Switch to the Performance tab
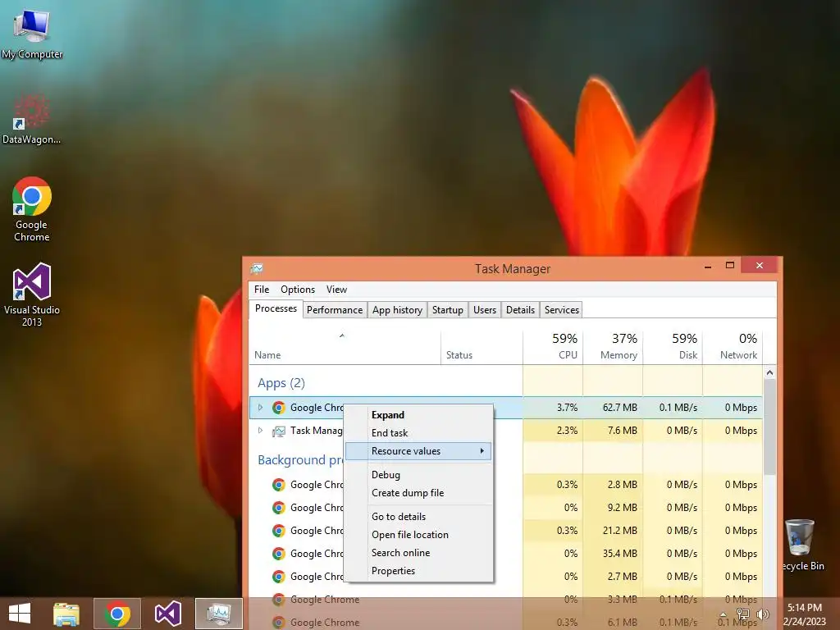 click(x=335, y=309)
